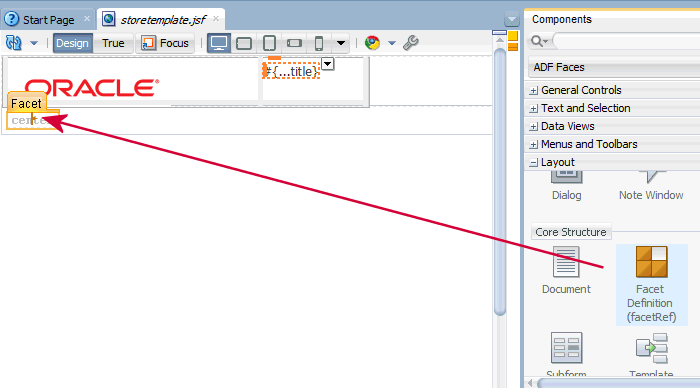
Task: Select the portrait phone screen size icon
Action: click(x=319, y=43)
